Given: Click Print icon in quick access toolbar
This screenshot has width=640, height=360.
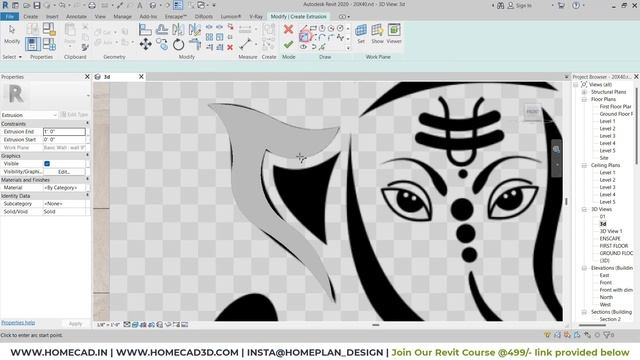Looking at the screenshot, I should point(92,5).
